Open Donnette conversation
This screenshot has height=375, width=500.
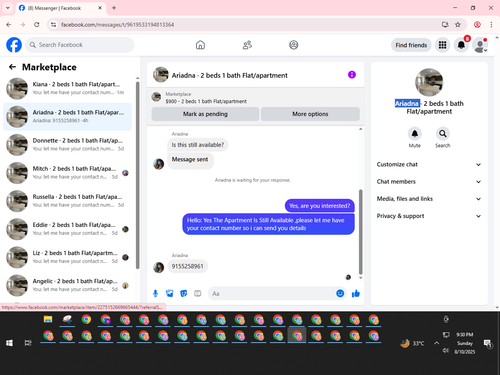67,145
